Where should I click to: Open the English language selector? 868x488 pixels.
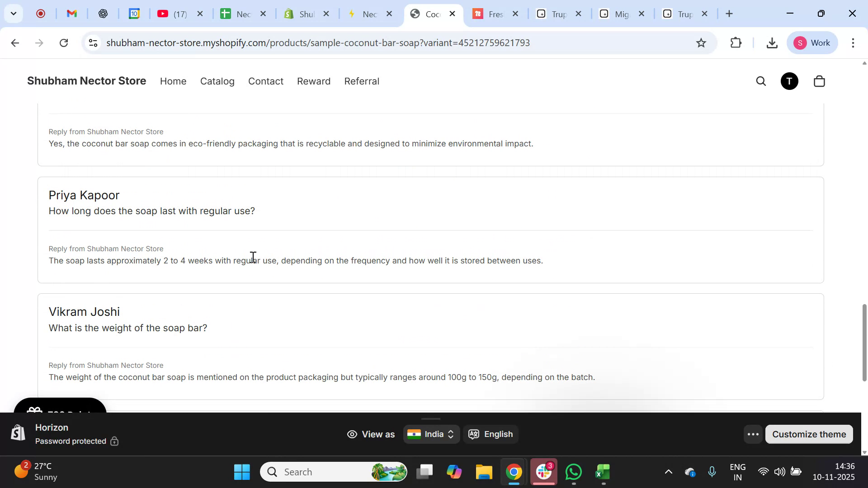(x=491, y=434)
